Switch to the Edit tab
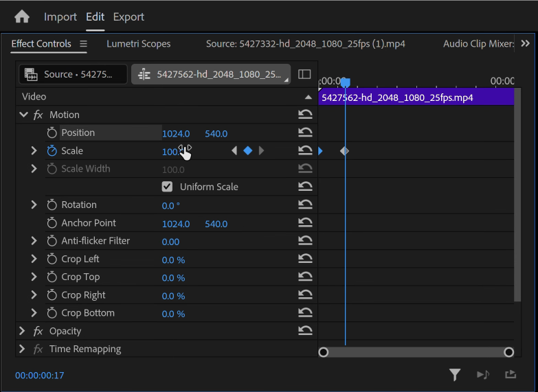The height and width of the screenshot is (392, 538). tap(95, 16)
